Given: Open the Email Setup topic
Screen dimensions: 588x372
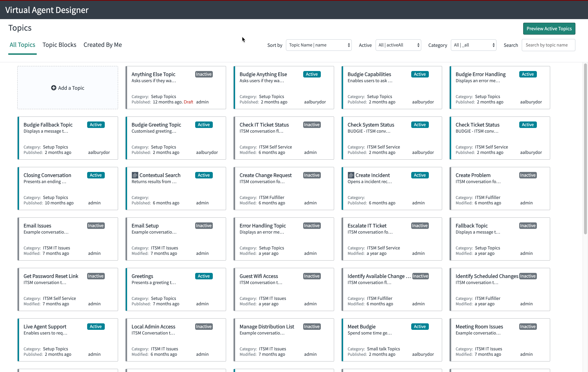Looking at the screenshot, I should pyautogui.click(x=176, y=239).
